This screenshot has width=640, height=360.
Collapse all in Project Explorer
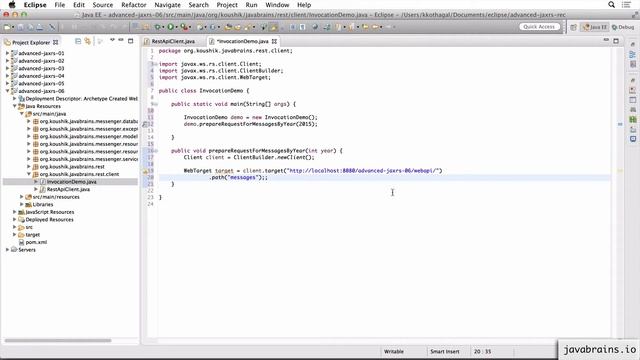tap(78, 41)
